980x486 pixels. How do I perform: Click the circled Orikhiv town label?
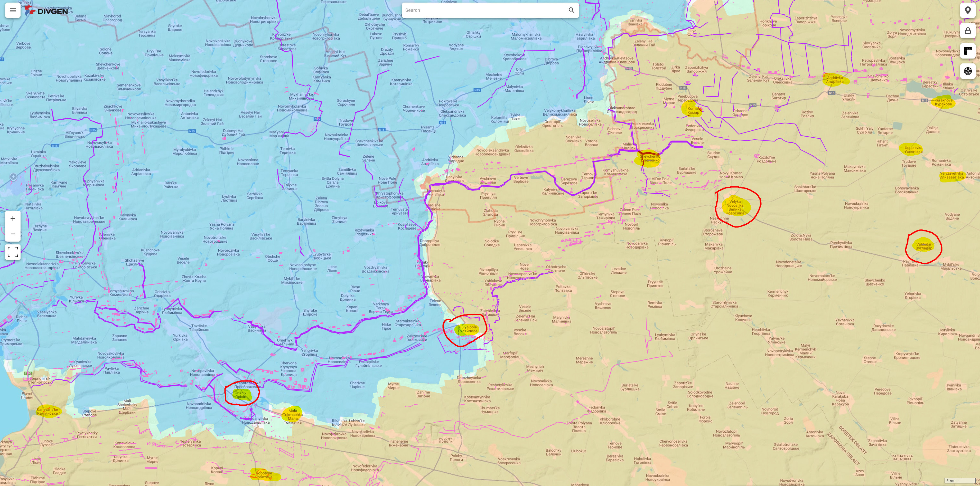(240, 395)
